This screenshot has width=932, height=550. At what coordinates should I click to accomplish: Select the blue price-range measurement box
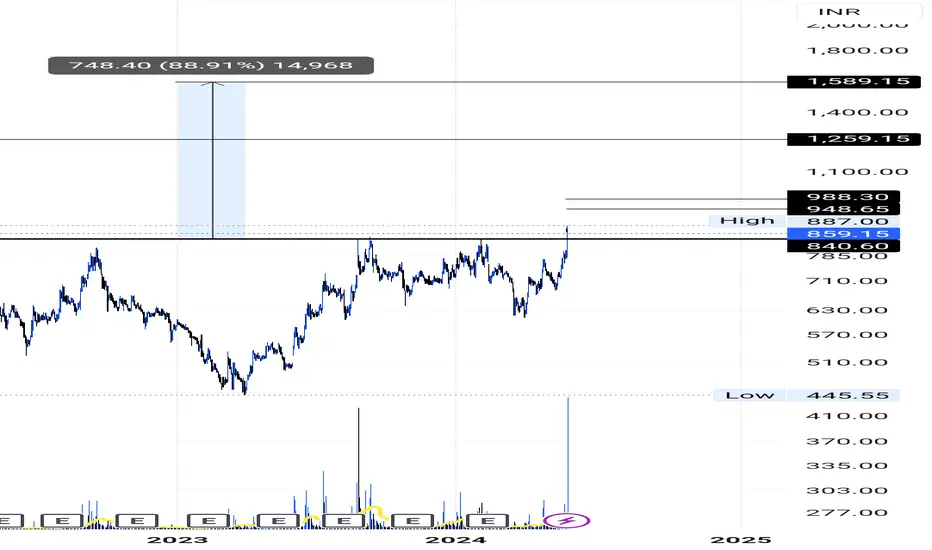point(211,161)
